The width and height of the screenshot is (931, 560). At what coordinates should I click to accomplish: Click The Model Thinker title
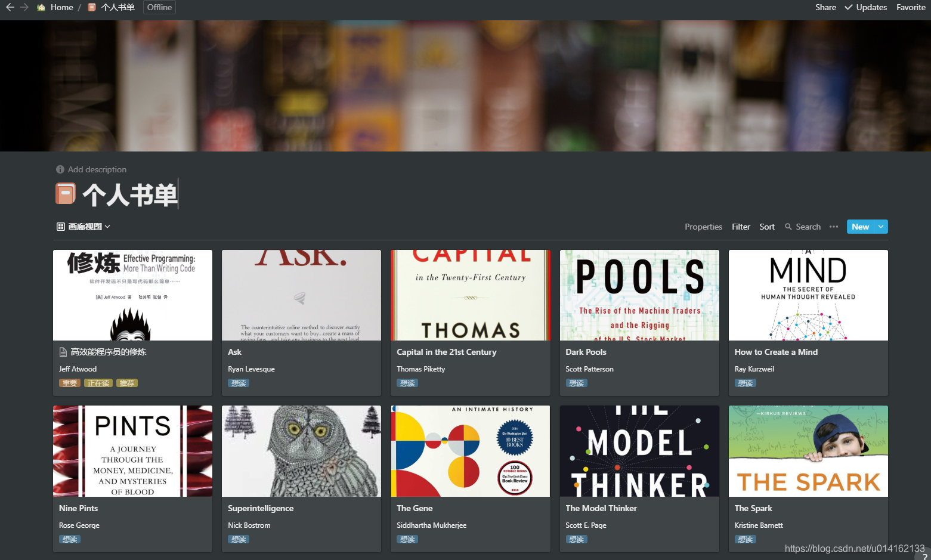[601, 508]
